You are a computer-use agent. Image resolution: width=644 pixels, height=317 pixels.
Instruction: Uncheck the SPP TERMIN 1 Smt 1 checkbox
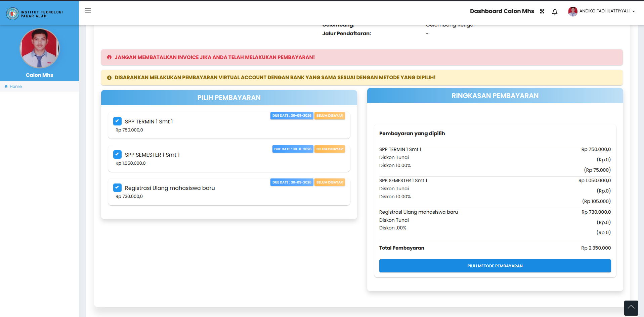117,121
